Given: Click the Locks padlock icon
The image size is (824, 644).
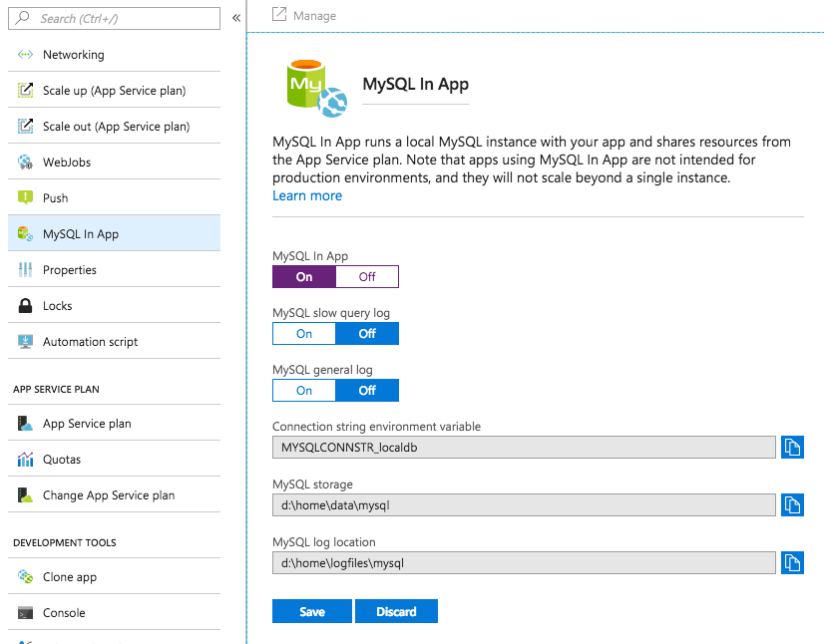Looking at the screenshot, I should point(25,305).
